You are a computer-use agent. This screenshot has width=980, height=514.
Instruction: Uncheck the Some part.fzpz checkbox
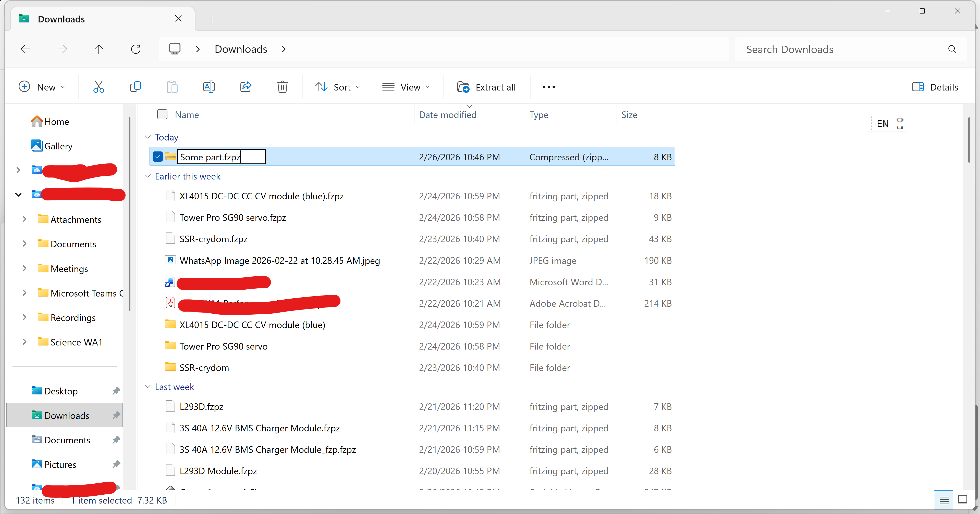click(x=157, y=157)
